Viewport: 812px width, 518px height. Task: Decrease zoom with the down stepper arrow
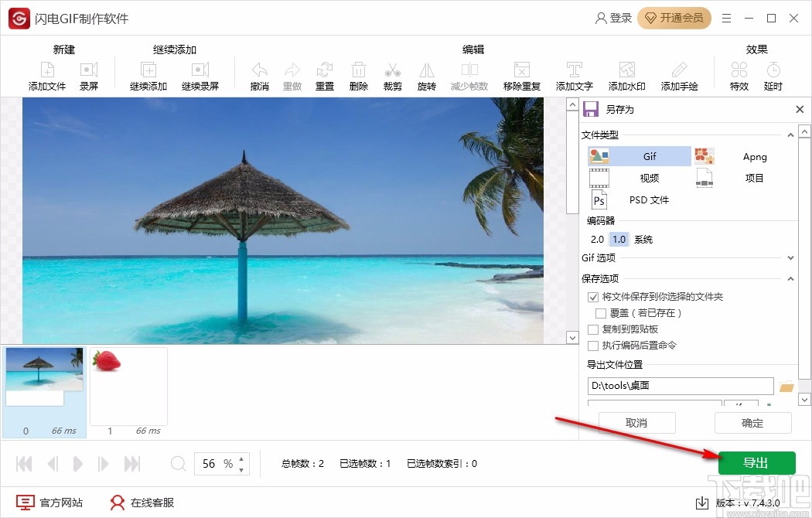click(x=241, y=470)
